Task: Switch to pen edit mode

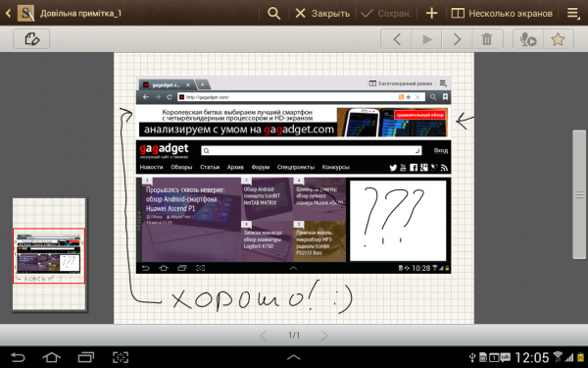Action: 31,39
